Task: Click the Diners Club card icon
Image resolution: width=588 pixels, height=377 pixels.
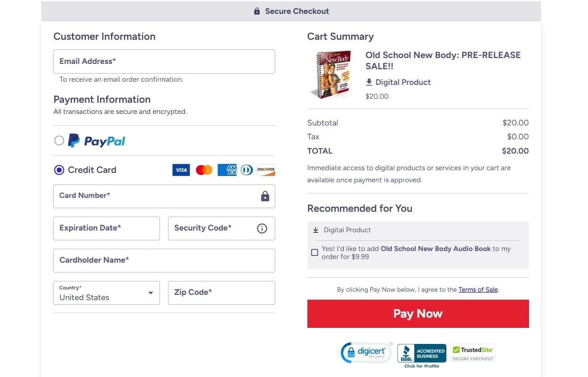Action: coord(247,170)
